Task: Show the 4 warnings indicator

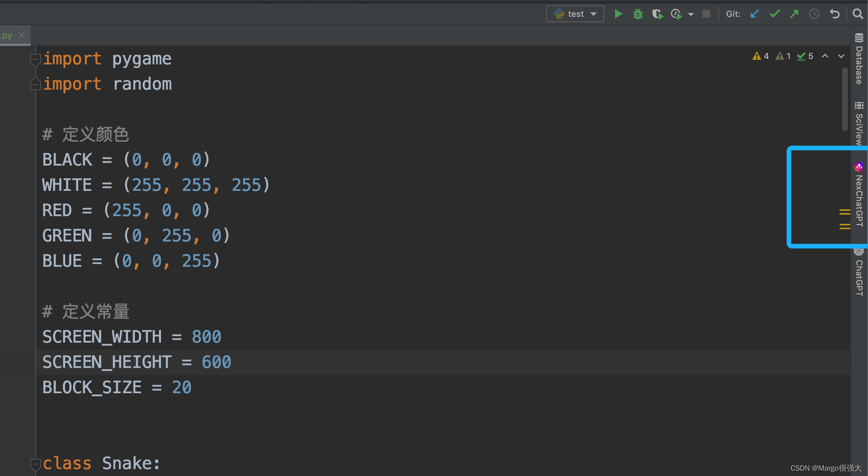Action: pyautogui.click(x=761, y=56)
